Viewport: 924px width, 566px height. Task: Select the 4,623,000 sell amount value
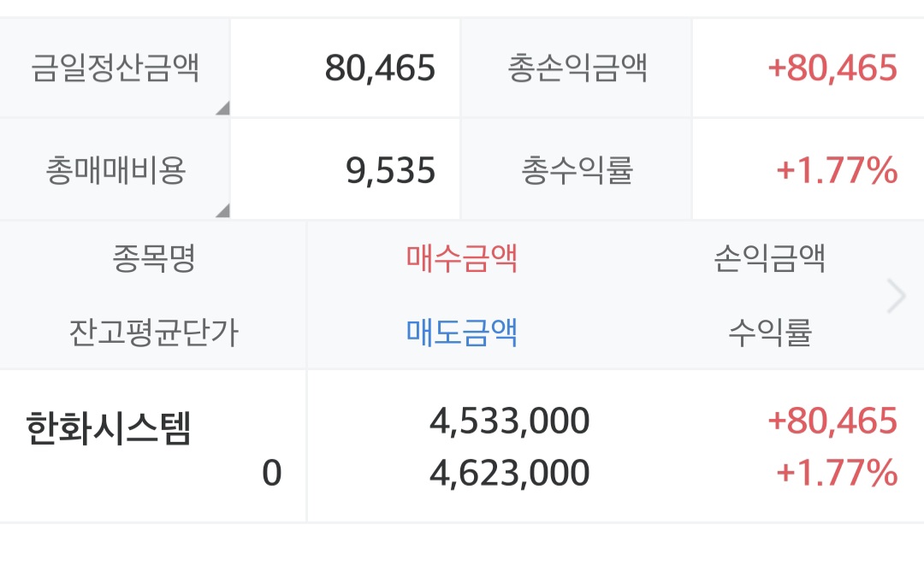pyautogui.click(x=510, y=473)
